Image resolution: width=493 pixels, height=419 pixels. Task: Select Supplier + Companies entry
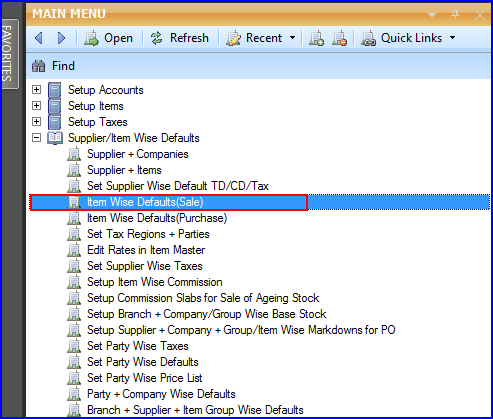138,154
